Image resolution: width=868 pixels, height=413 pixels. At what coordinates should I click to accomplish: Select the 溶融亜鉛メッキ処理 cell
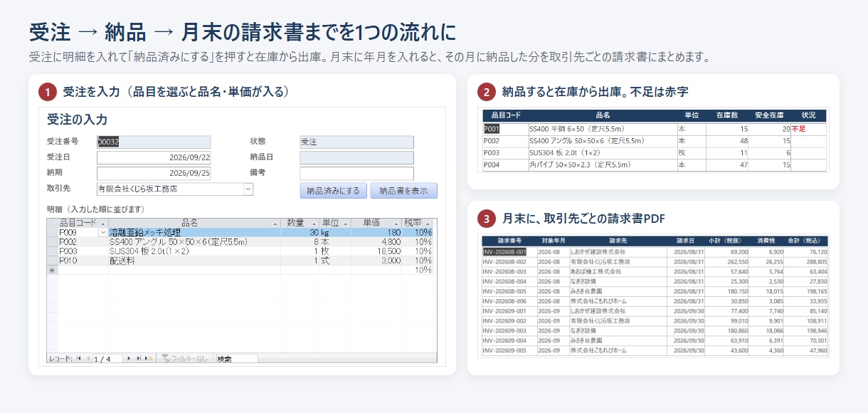[194, 232]
